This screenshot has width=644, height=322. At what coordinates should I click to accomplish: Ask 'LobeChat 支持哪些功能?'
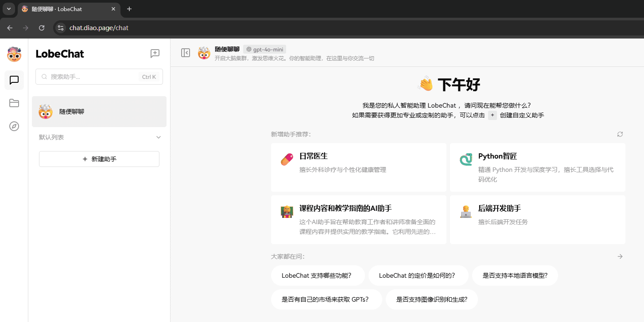318,275
